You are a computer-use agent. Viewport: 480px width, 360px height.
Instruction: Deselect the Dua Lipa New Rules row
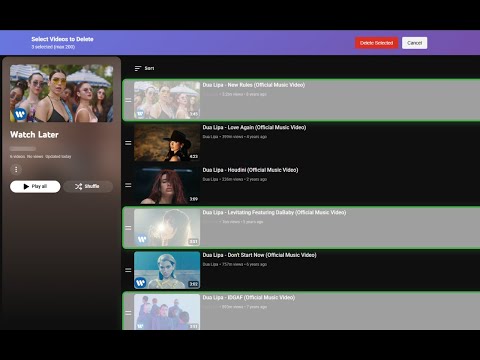[x=301, y=100]
